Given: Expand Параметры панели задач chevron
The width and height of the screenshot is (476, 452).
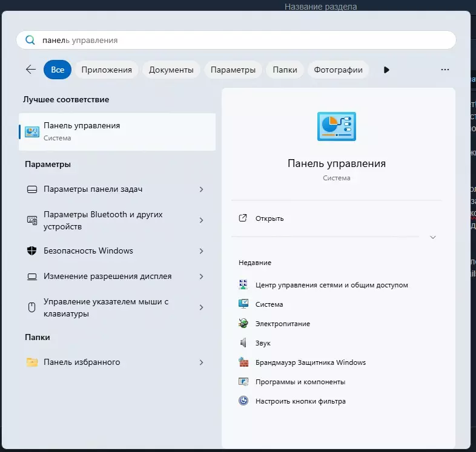Looking at the screenshot, I should tap(201, 189).
